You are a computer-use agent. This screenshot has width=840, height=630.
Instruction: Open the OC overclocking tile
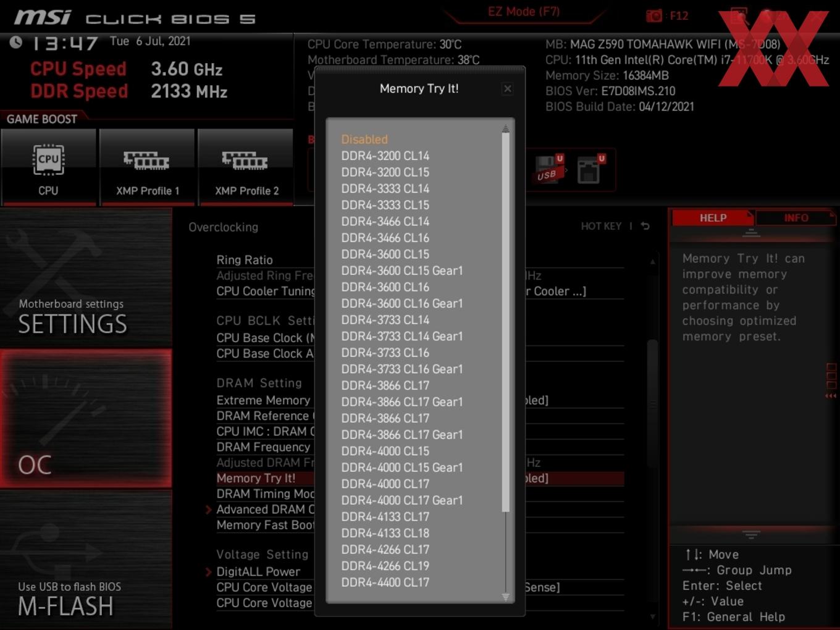click(86, 418)
